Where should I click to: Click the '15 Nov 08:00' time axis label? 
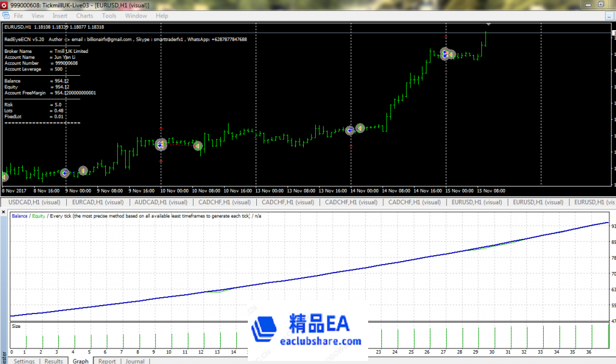click(491, 191)
